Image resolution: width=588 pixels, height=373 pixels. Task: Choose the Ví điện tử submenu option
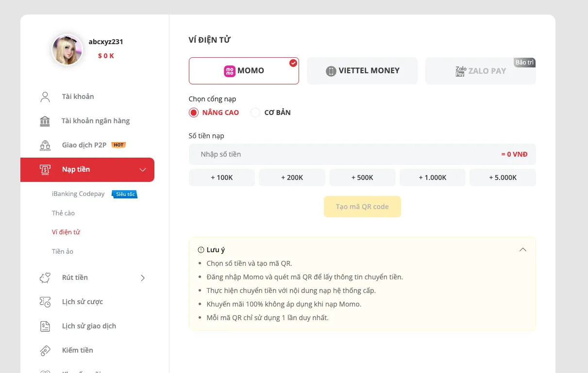66,232
